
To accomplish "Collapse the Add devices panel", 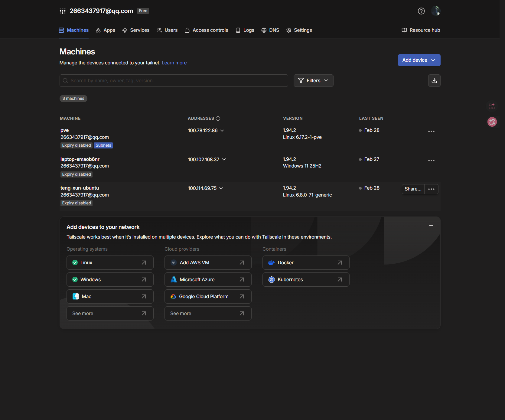I will tap(431, 226).
